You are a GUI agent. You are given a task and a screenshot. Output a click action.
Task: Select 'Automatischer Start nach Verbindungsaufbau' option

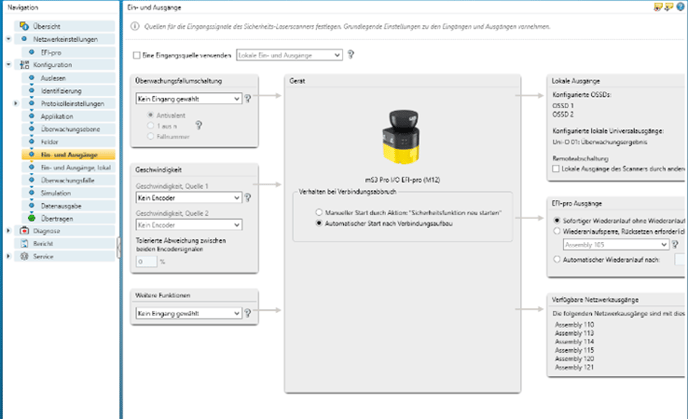(x=318, y=226)
